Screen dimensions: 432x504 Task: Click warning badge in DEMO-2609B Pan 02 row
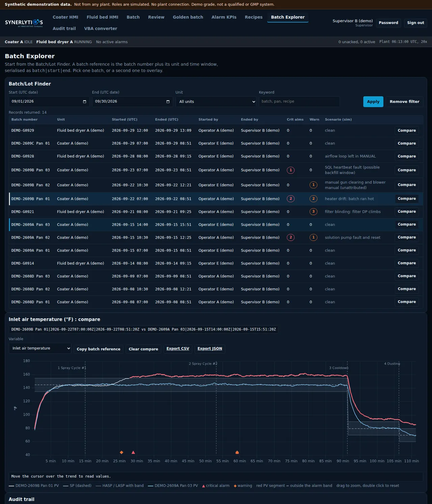(x=313, y=185)
